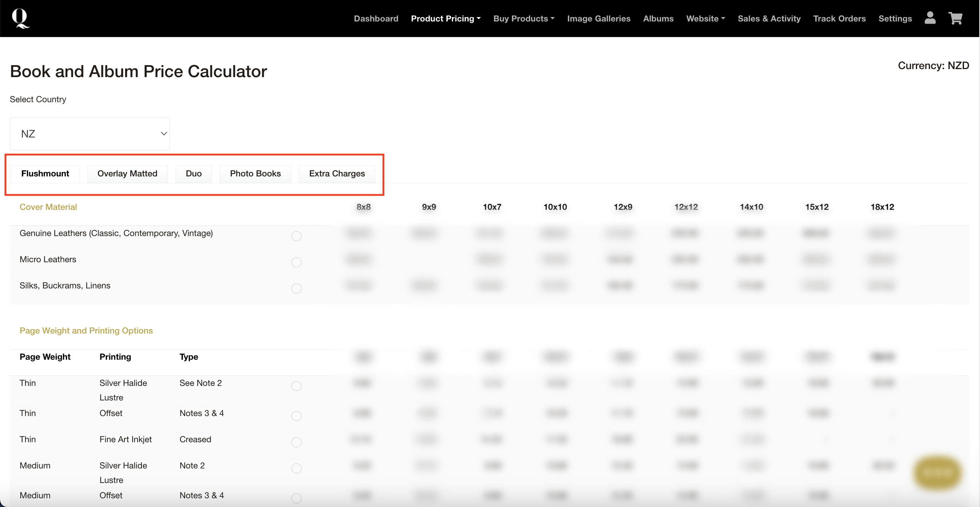Click the Q logo icon

[20, 18]
